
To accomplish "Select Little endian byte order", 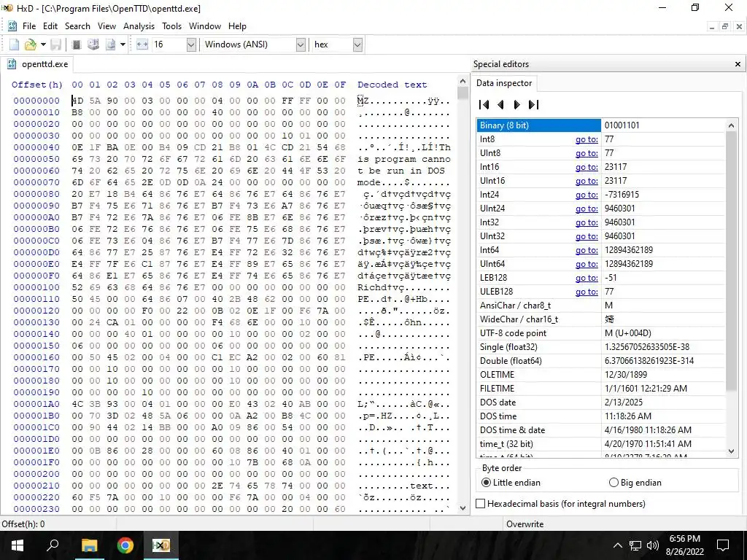I will (511, 483).
